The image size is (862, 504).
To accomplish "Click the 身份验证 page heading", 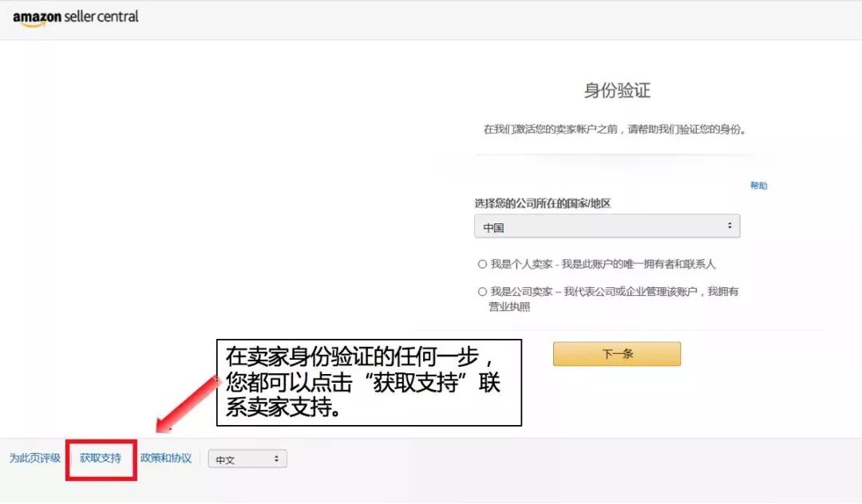I will pyautogui.click(x=617, y=90).
